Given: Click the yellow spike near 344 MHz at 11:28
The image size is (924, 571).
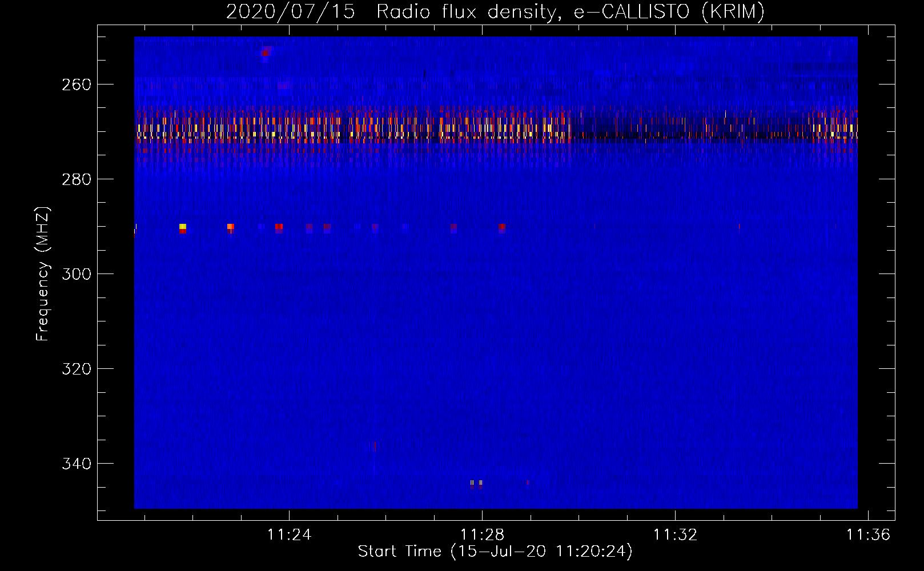Looking at the screenshot, I should [x=472, y=483].
